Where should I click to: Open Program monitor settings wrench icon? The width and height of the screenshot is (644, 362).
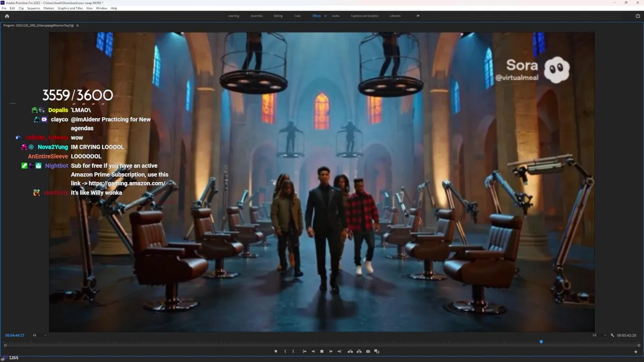pos(612,335)
